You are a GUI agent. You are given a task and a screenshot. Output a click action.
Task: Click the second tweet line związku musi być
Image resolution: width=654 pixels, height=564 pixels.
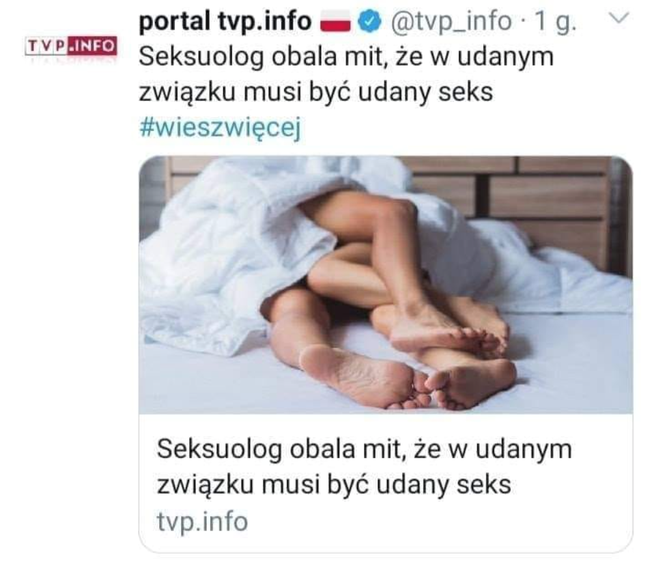click(x=316, y=93)
